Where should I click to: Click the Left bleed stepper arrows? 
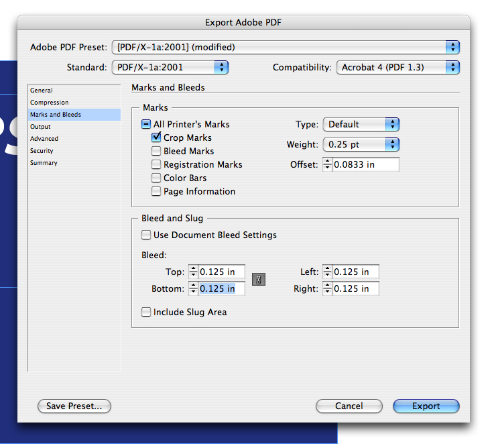(327, 272)
